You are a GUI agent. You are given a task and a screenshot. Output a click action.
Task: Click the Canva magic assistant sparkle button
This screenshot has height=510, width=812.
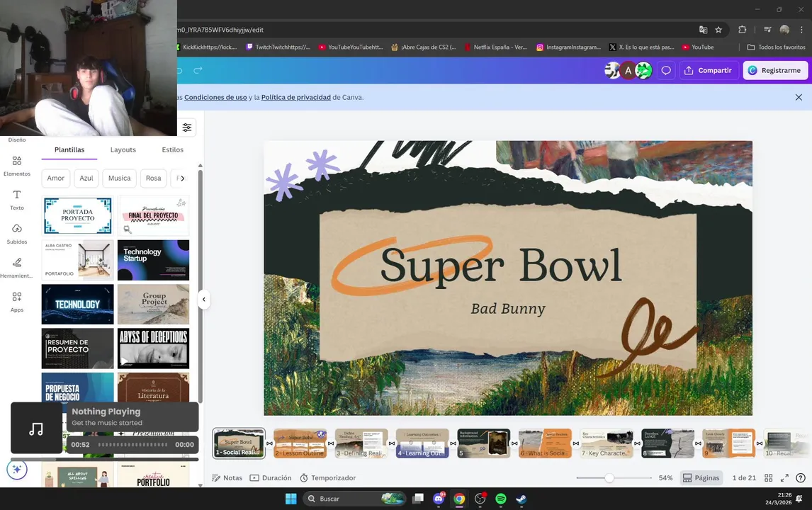tap(16, 470)
